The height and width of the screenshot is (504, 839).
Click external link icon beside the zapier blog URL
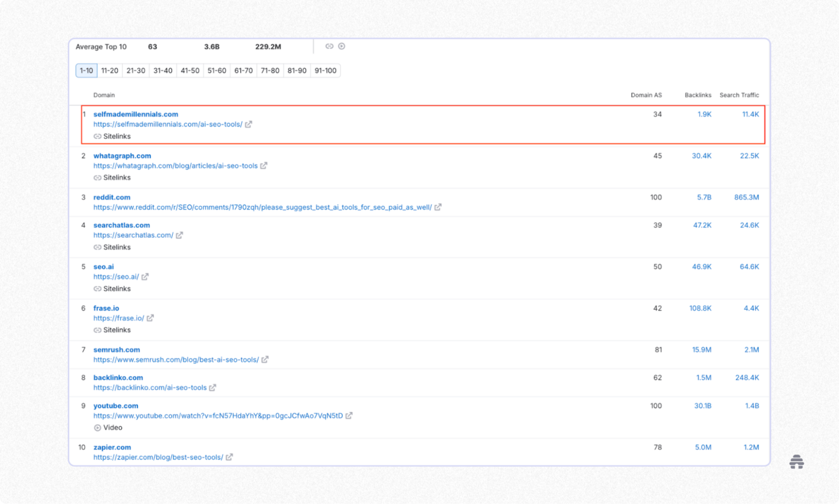229,457
